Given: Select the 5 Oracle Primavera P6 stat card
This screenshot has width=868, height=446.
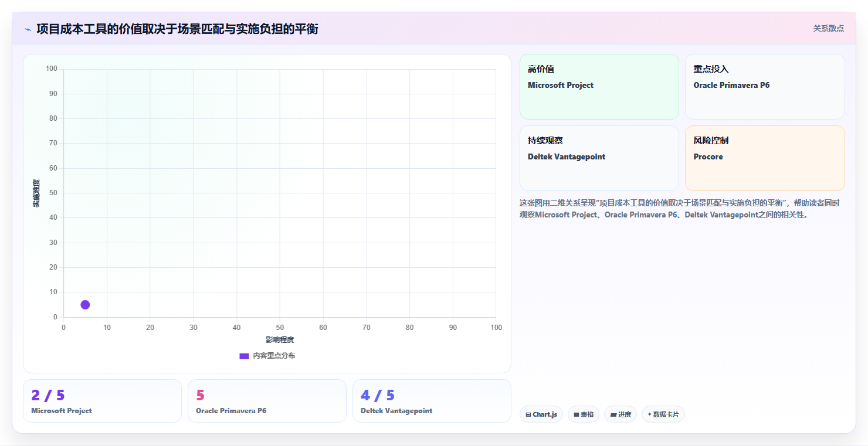Looking at the screenshot, I should pos(267,401).
